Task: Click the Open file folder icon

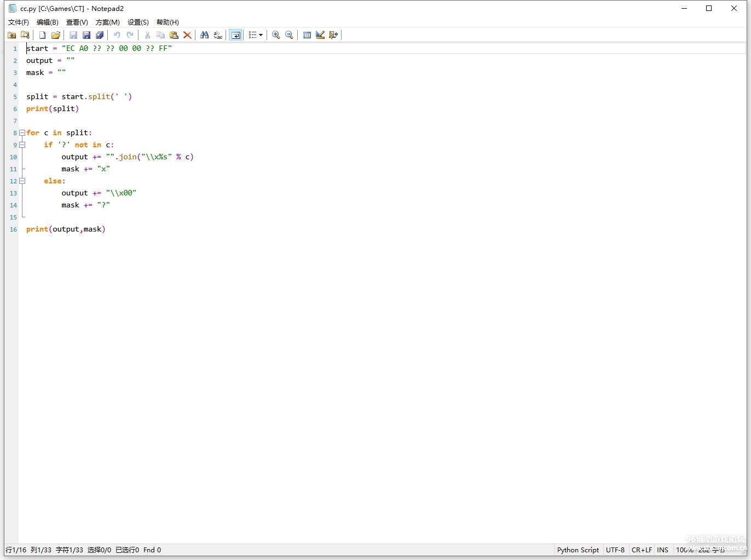Action: (x=55, y=35)
